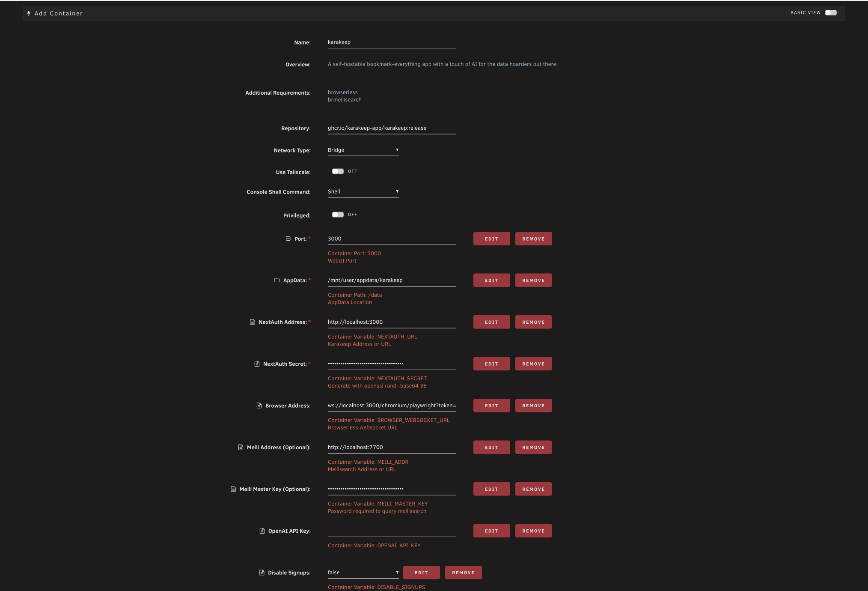
Task: Click the AppData path input field
Action: click(x=392, y=281)
